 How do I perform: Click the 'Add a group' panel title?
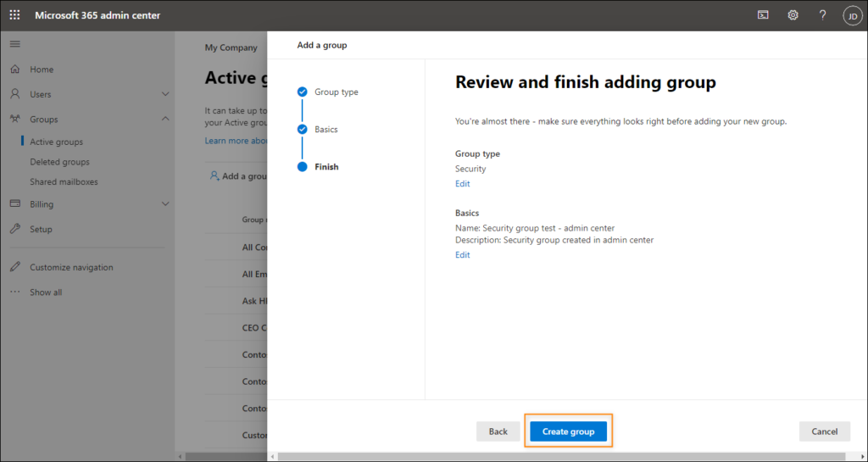pyautogui.click(x=322, y=46)
